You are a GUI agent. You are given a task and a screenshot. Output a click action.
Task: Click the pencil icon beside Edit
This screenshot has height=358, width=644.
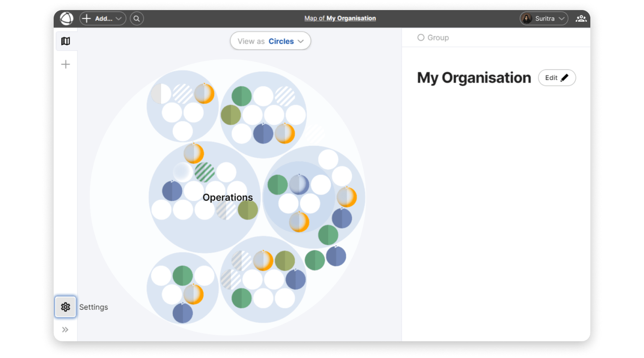tap(565, 78)
